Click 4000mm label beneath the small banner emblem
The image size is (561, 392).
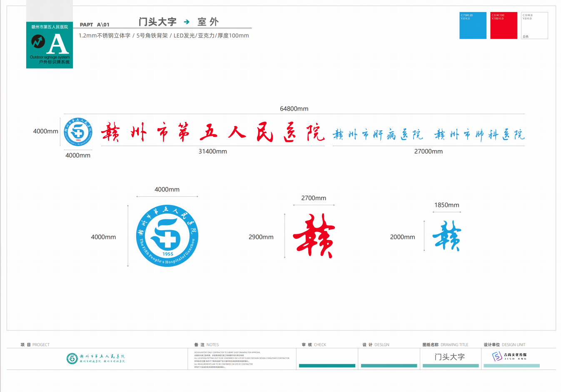[78, 155]
